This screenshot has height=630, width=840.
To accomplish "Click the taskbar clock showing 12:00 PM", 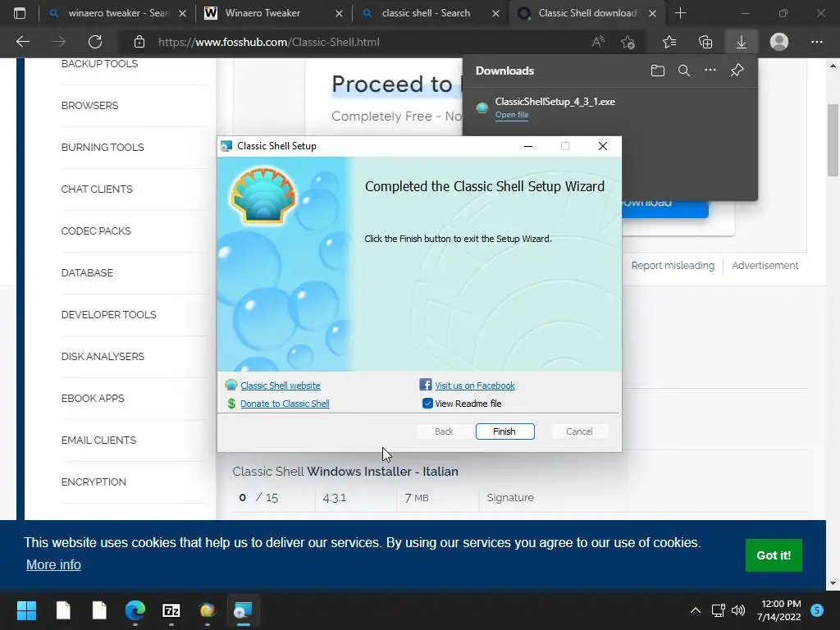I will 779,610.
